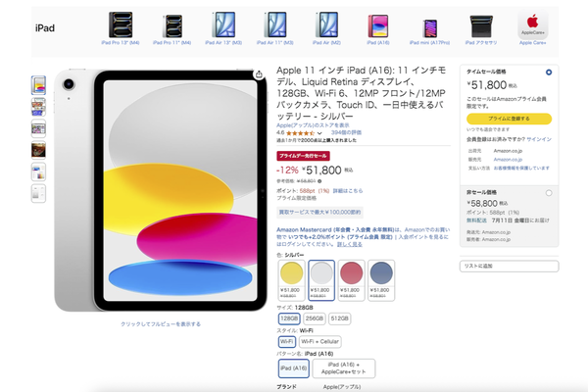This screenshot has width=588, height=392.
Task: Select the 512GB size option
Action: tap(340, 318)
